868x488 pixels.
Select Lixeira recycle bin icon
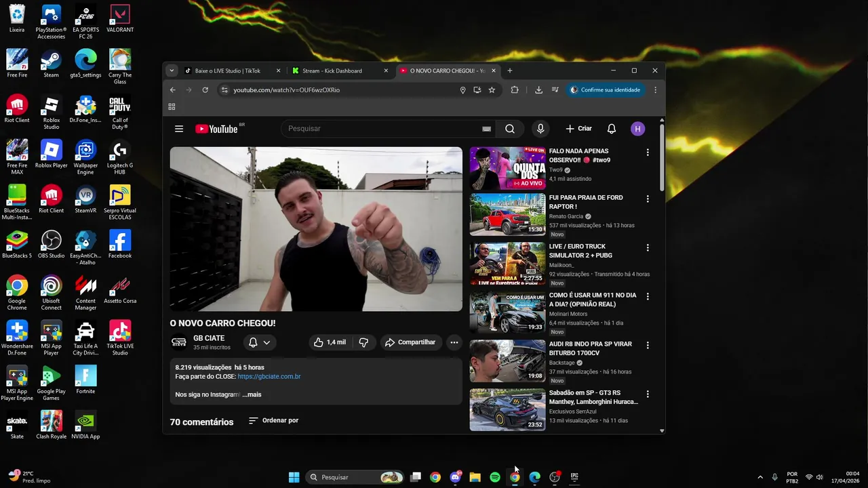(x=17, y=18)
